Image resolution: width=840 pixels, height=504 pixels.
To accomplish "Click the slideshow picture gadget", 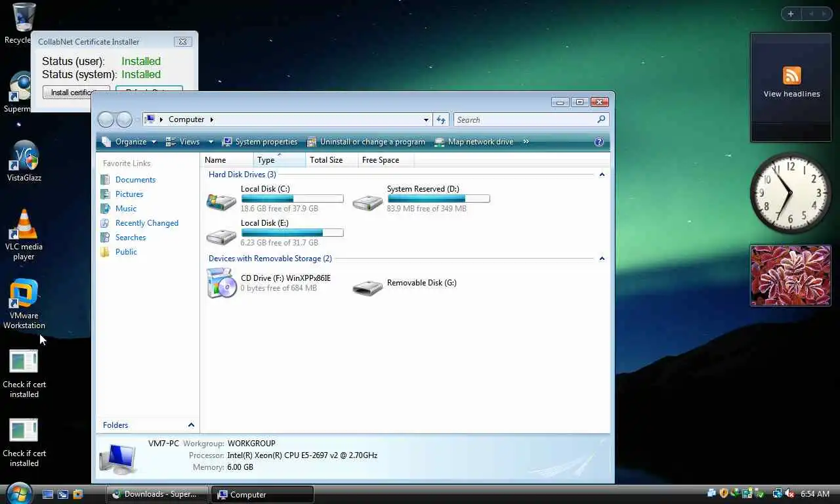I will (791, 276).
